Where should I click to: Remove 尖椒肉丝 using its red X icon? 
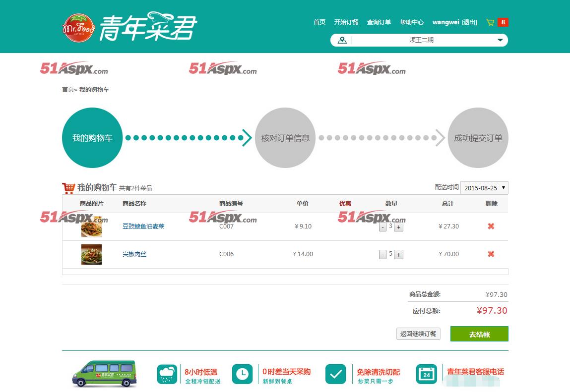click(491, 254)
